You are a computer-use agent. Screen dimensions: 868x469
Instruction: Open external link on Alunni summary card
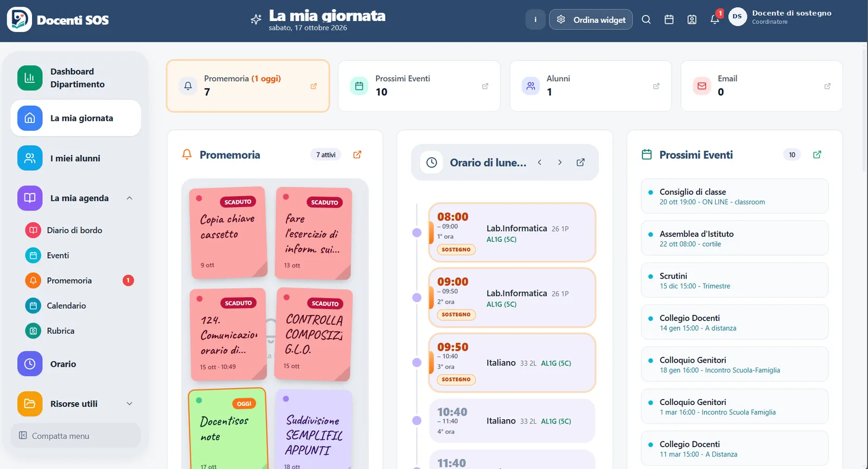(656, 86)
